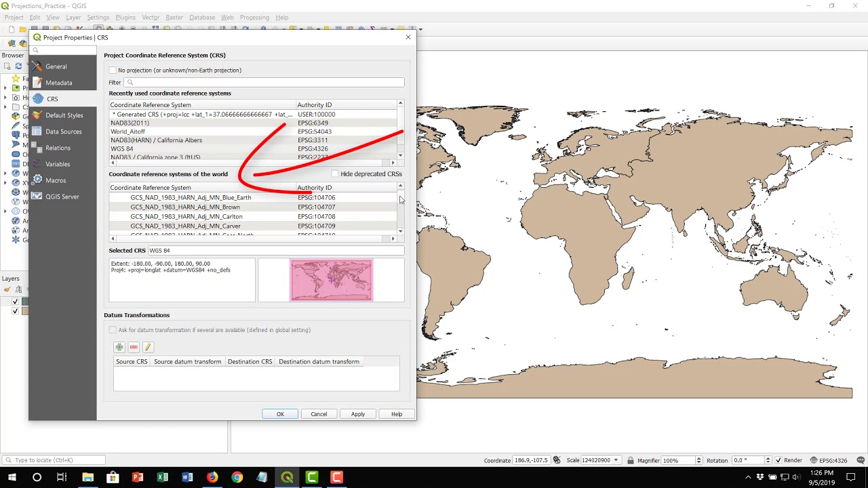Click the Help button in dialog
Image resolution: width=868 pixels, height=488 pixels.
[x=397, y=414]
